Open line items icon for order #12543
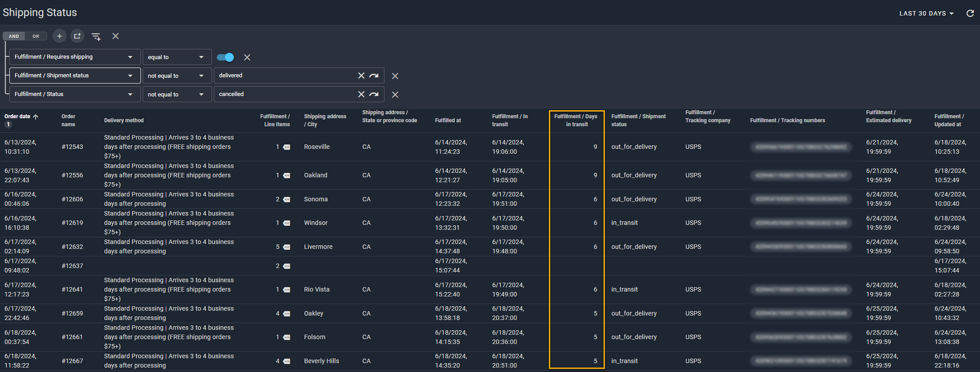The image size is (980, 372). tap(287, 147)
